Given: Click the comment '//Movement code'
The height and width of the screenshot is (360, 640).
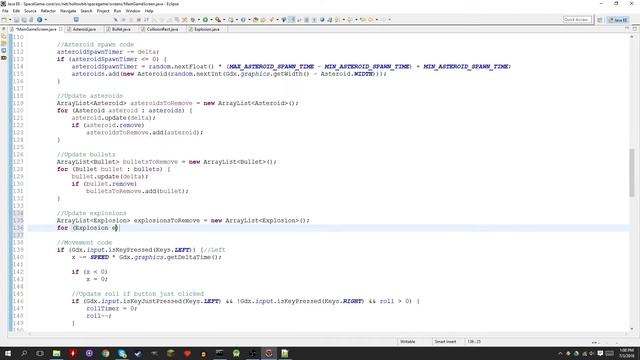Looking at the screenshot, I should point(84,242).
